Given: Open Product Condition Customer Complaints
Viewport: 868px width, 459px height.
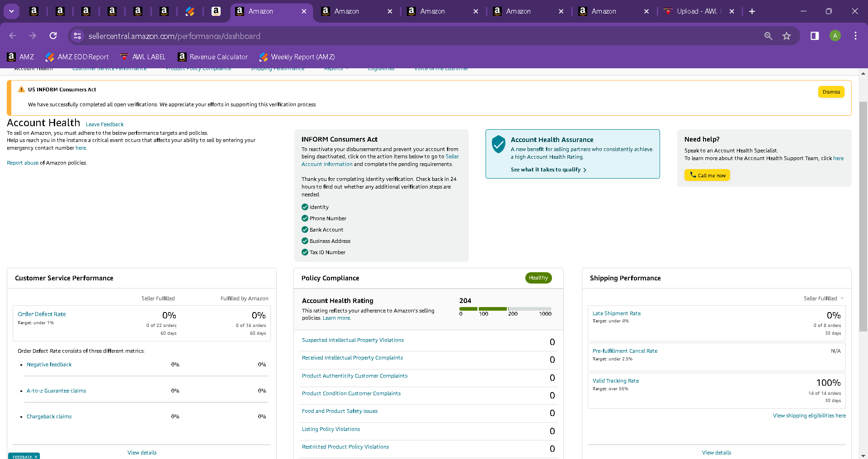Looking at the screenshot, I should pyautogui.click(x=351, y=393).
